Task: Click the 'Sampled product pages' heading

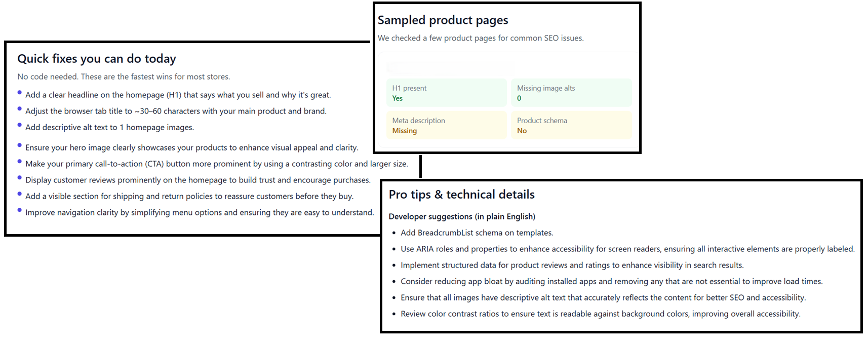Action: pyautogui.click(x=443, y=20)
